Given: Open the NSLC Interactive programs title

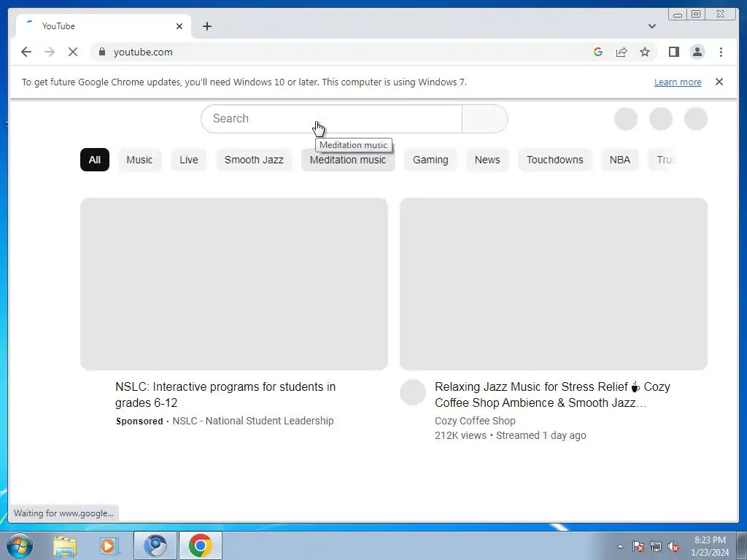Looking at the screenshot, I should point(225,394).
